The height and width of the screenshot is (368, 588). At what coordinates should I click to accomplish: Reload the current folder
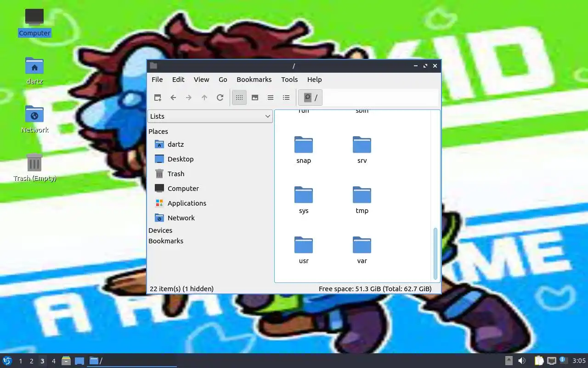tap(220, 98)
